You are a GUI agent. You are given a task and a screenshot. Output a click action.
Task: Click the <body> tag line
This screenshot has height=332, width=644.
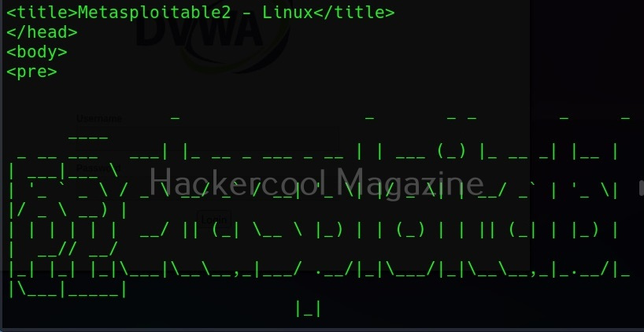36,52
